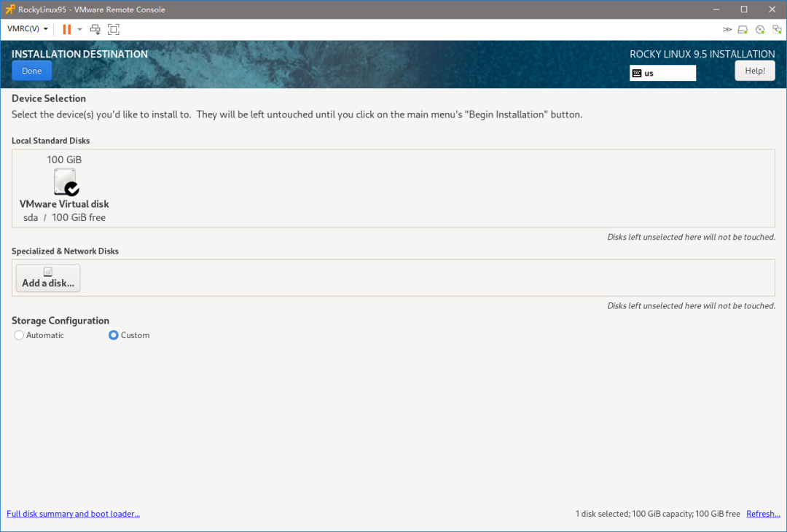Click the Local Standard Disks label
This screenshot has height=532, width=787.
(x=51, y=141)
